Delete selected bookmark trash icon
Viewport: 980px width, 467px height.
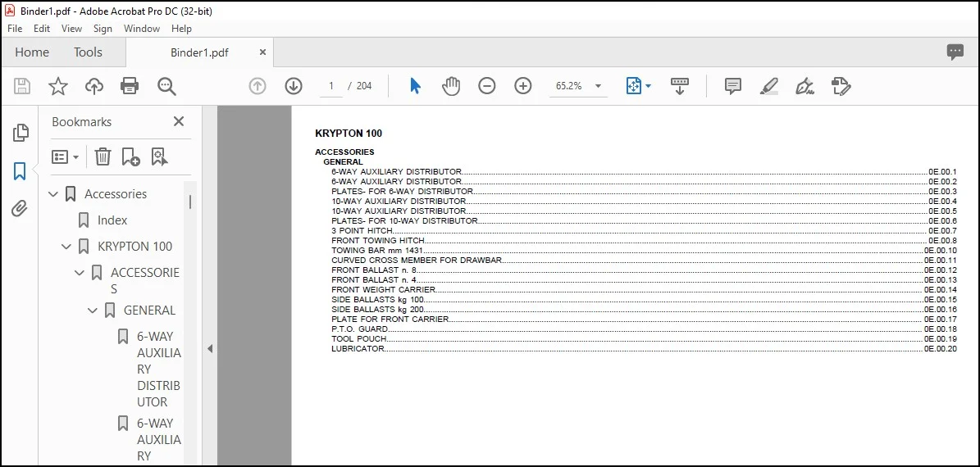[x=103, y=156]
